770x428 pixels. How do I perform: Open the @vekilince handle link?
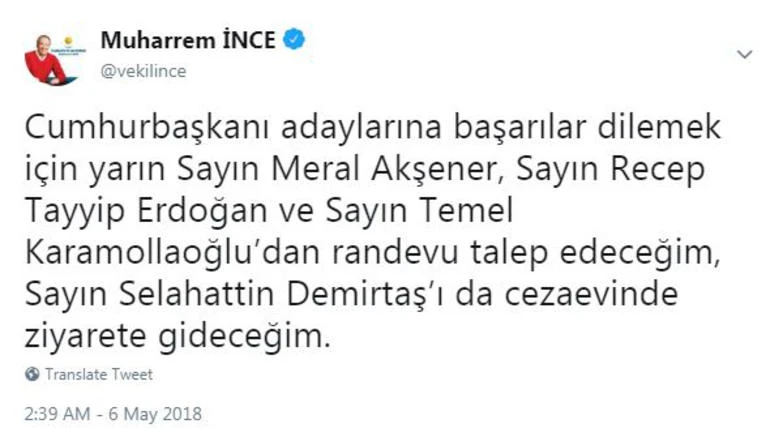tap(143, 71)
